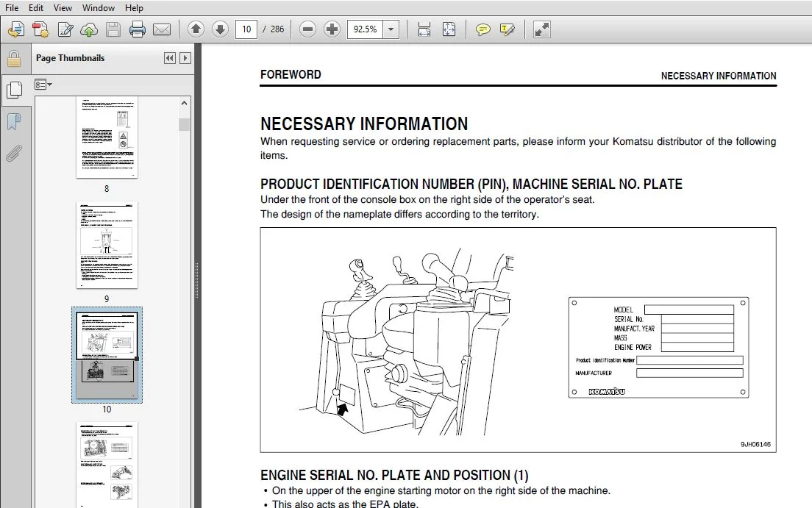Click the thumbnails scrollbar up arrow
The height and width of the screenshot is (508, 812).
[x=184, y=103]
